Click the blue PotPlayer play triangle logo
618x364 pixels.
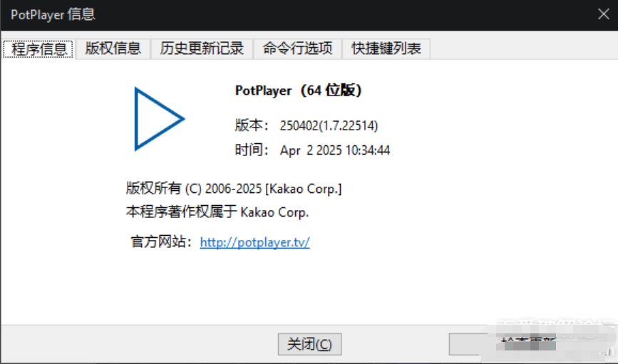[x=159, y=118]
